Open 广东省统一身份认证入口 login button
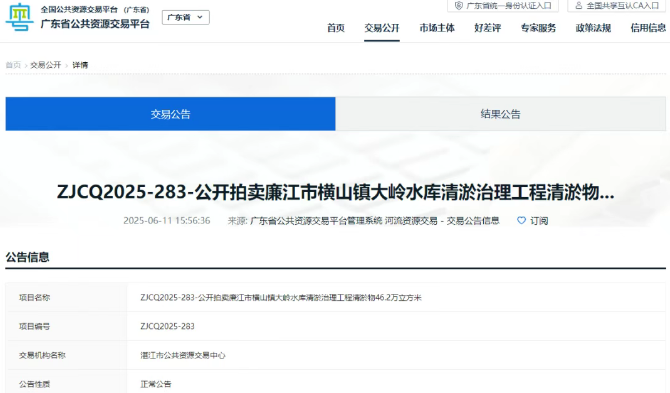Image resolution: width=670 pixels, height=393 pixels. tap(502, 6)
